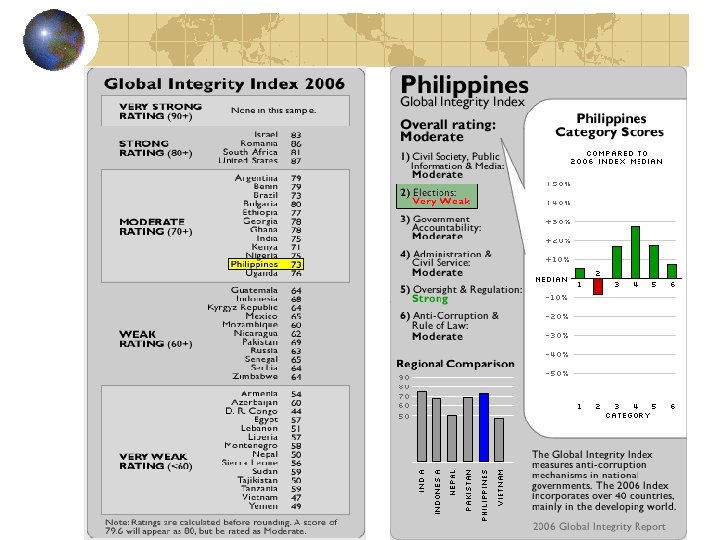Select category 4 Administration & Civil Service
The height and width of the screenshot is (540, 720).
[446, 264]
